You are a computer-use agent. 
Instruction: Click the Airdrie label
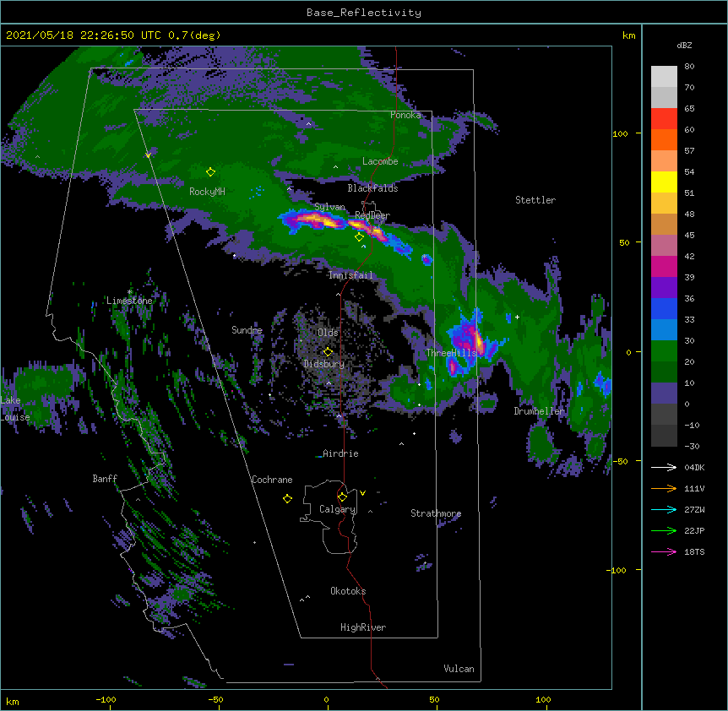click(x=340, y=453)
